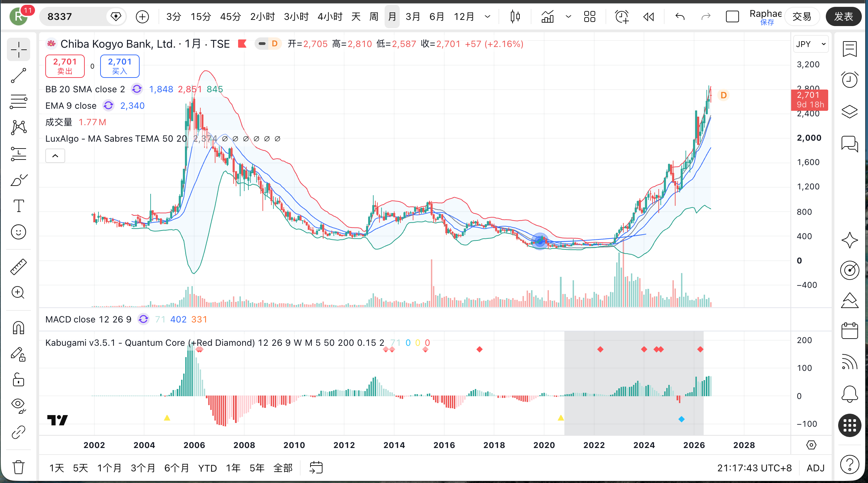Toggle lock all drawing tools
This screenshot has height=483, width=868.
coord(19,380)
